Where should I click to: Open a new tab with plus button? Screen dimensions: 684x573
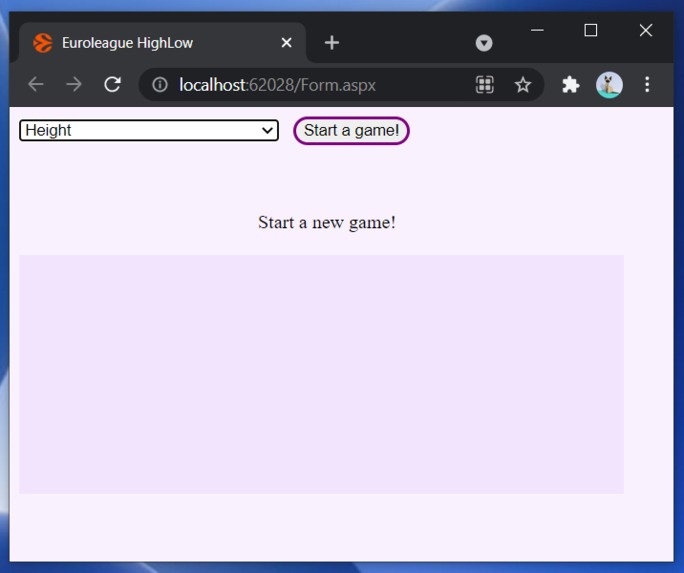click(332, 43)
